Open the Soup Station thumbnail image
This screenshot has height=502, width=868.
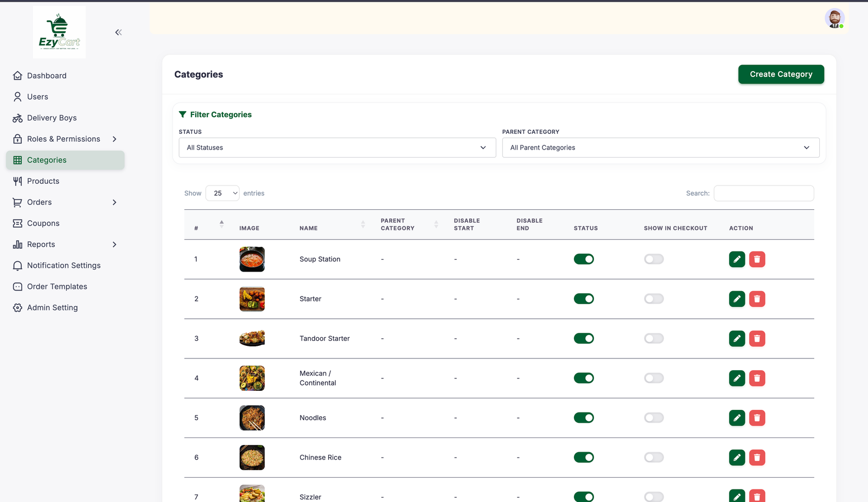[x=252, y=259]
